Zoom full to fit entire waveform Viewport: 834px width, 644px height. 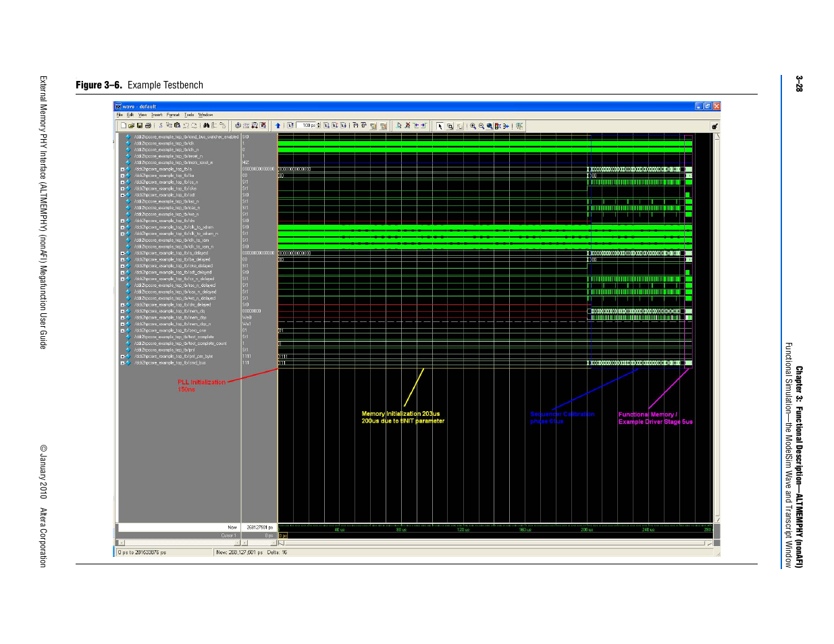pyautogui.click(x=490, y=126)
